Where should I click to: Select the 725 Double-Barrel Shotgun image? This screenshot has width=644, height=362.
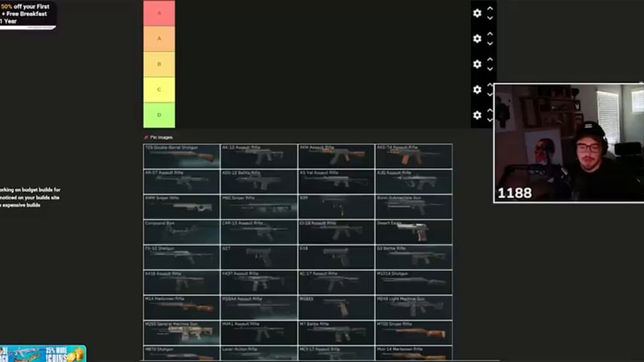182,156
